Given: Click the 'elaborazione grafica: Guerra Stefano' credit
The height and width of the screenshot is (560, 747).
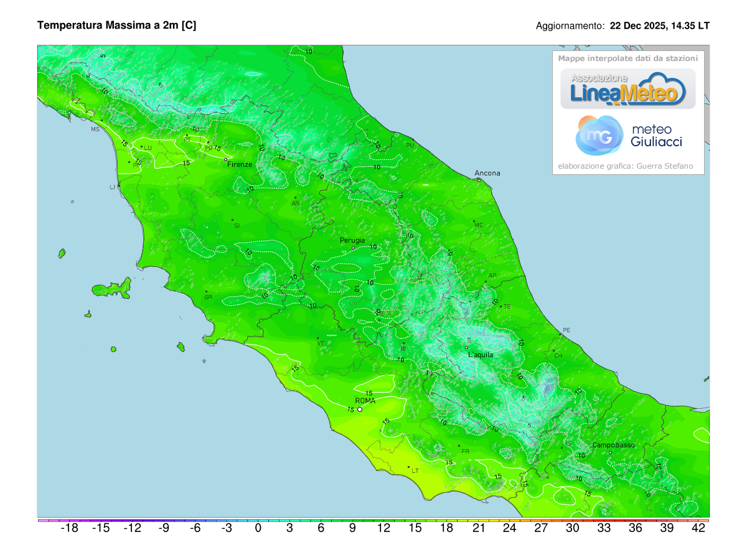Looking at the screenshot, I should click(626, 166).
